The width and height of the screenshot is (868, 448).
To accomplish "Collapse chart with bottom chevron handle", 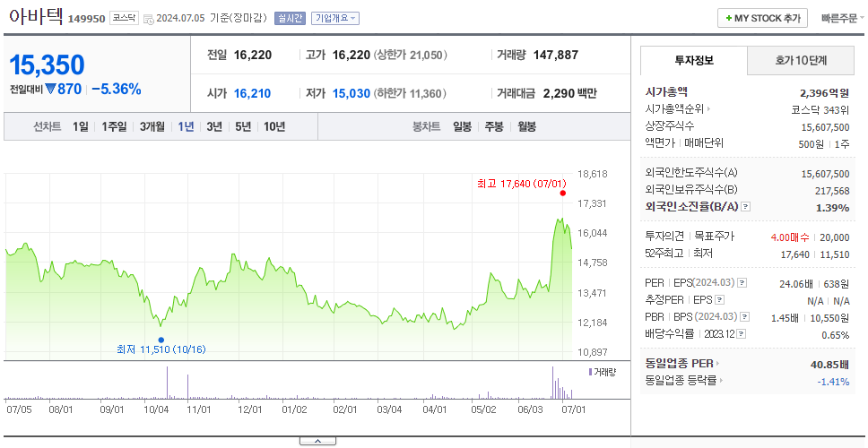I will [317, 441].
